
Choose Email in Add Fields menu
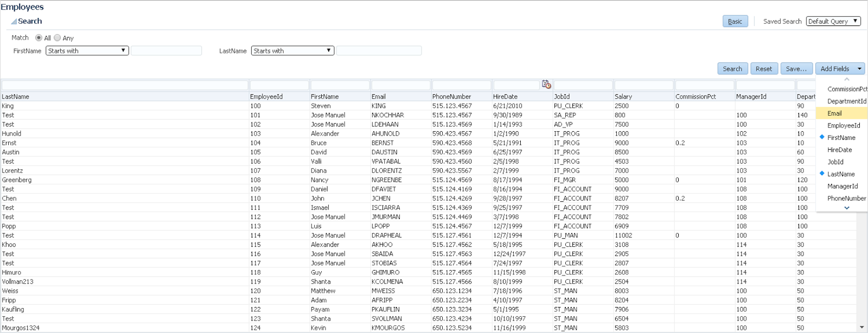(841, 113)
